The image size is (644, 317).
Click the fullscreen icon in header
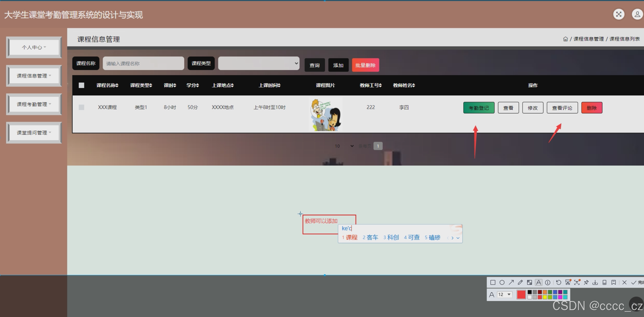coord(619,14)
